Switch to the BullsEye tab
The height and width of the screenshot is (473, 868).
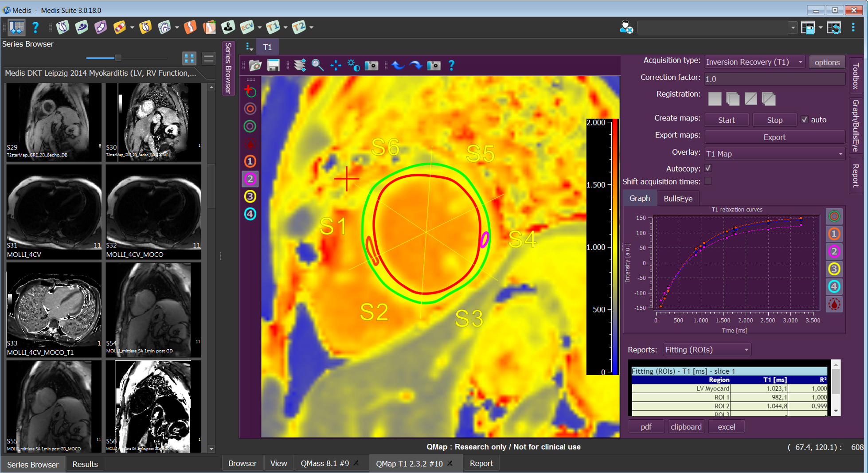coord(677,199)
